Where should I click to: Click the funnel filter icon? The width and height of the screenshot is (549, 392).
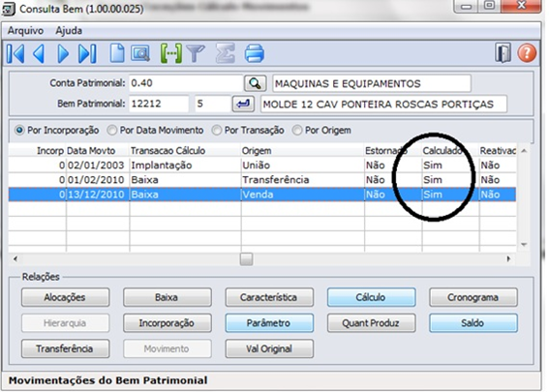[x=196, y=54]
